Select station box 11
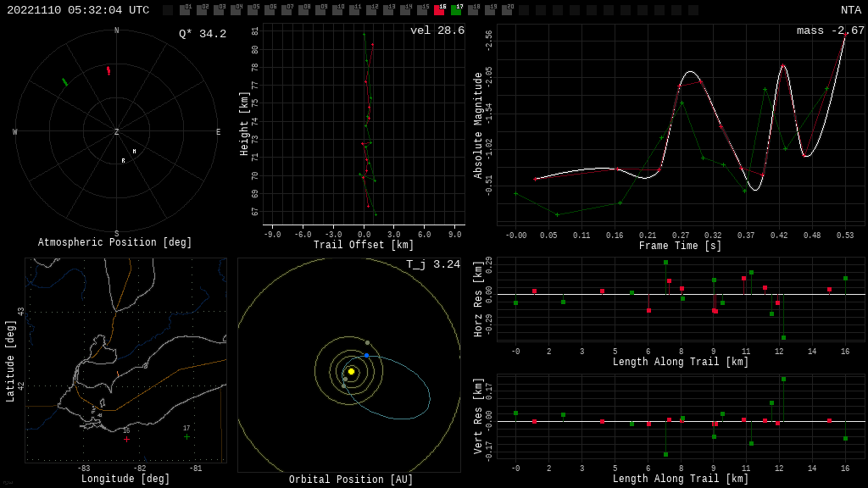This screenshot has height=488, width=868. [x=354, y=9]
